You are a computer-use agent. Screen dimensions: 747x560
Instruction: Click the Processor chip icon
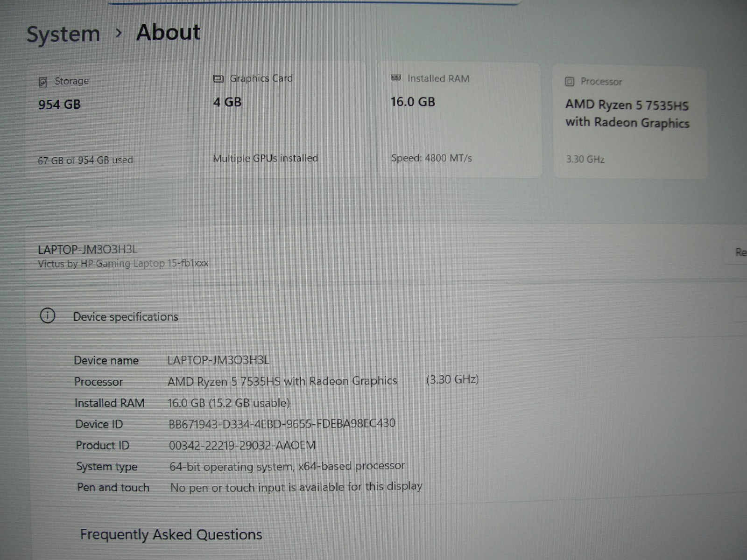tap(569, 82)
